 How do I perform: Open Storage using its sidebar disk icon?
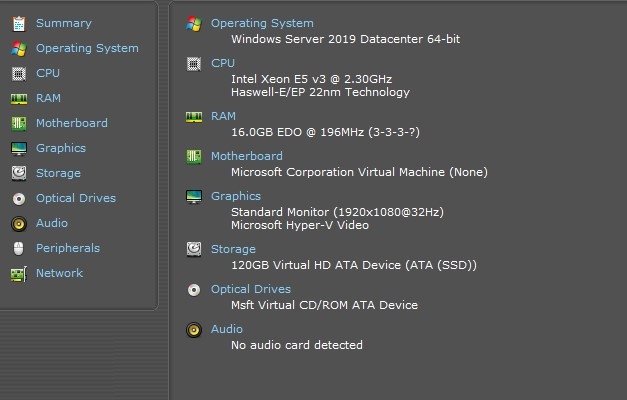pos(18,173)
